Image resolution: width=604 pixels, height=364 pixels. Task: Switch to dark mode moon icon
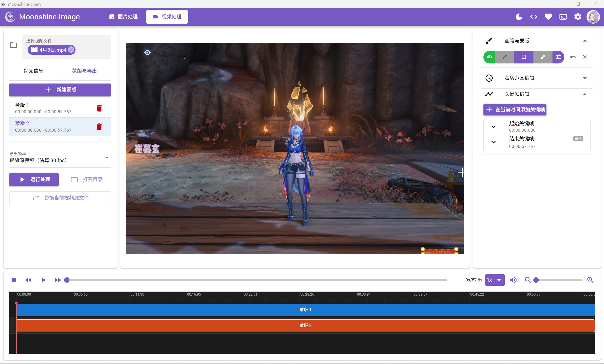pos(519,17)
